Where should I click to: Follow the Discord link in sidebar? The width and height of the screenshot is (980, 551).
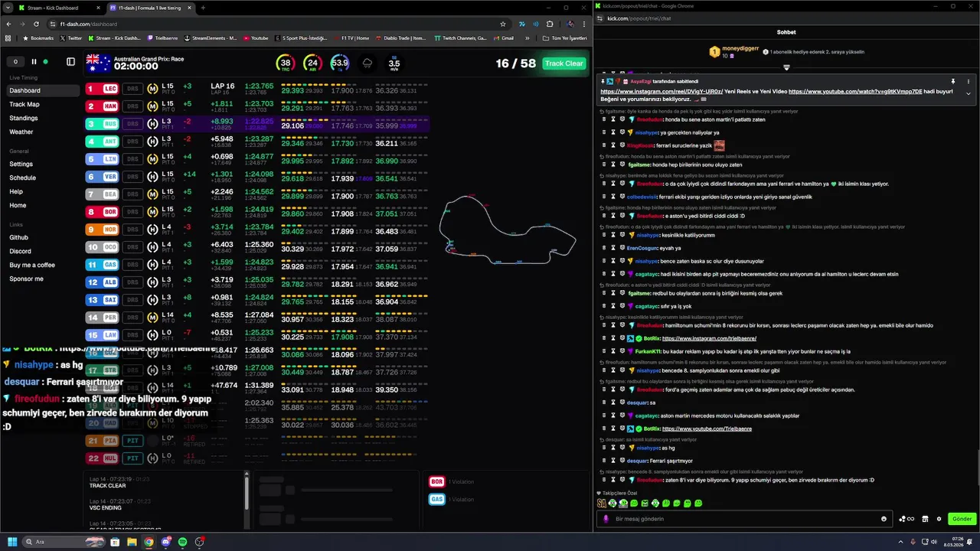click(21, 251)
